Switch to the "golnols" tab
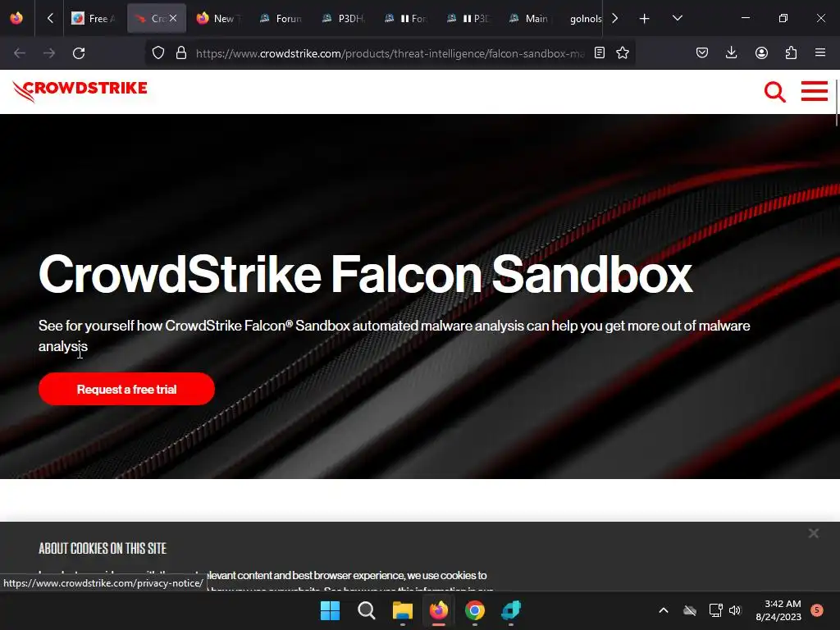The width and height of the screenshot is (840, 630). pos(585,18)
